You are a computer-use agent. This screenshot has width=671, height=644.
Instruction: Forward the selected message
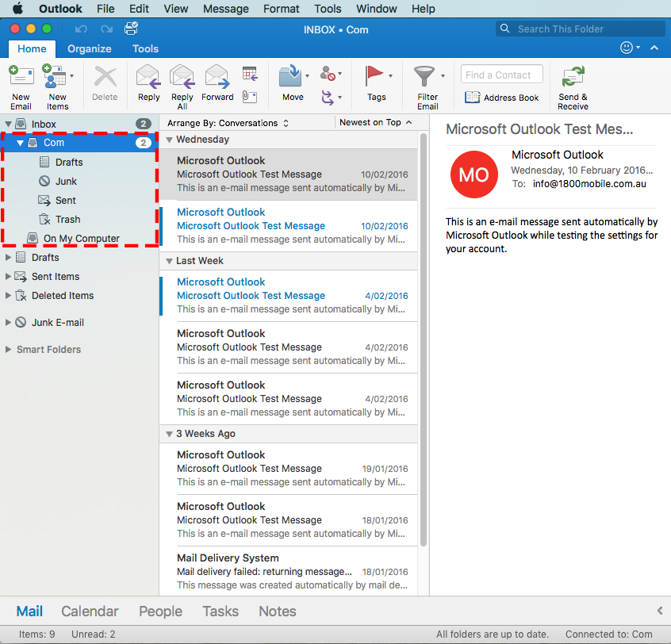click(217, 83)
